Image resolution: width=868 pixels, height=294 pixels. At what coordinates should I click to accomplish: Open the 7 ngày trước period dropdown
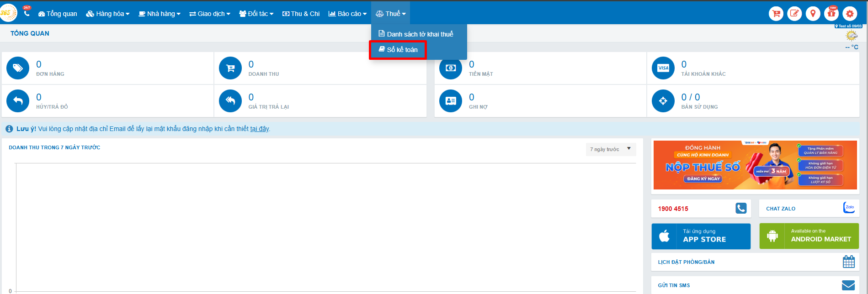[x=611, y=149]
